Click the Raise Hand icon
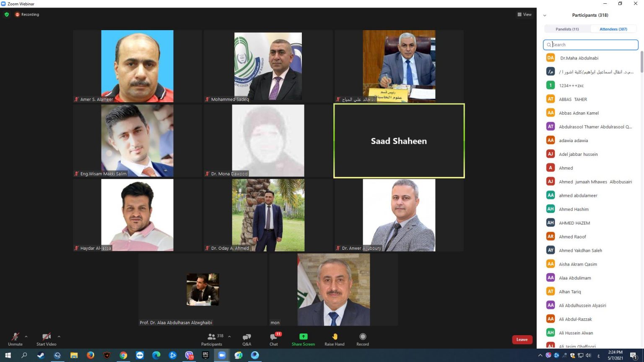 [x=335, y=336]
